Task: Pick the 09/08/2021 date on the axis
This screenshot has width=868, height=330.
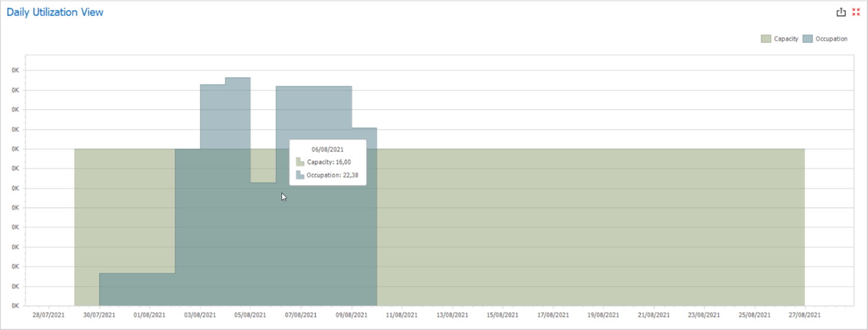Action: (x=351, y=315)
